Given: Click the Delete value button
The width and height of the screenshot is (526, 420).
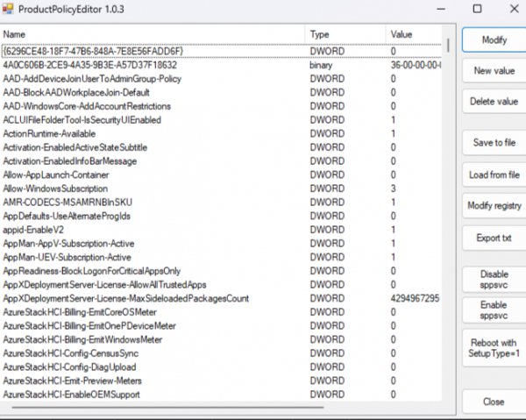Looking at the screenshot, I should [x=494, y=102].
